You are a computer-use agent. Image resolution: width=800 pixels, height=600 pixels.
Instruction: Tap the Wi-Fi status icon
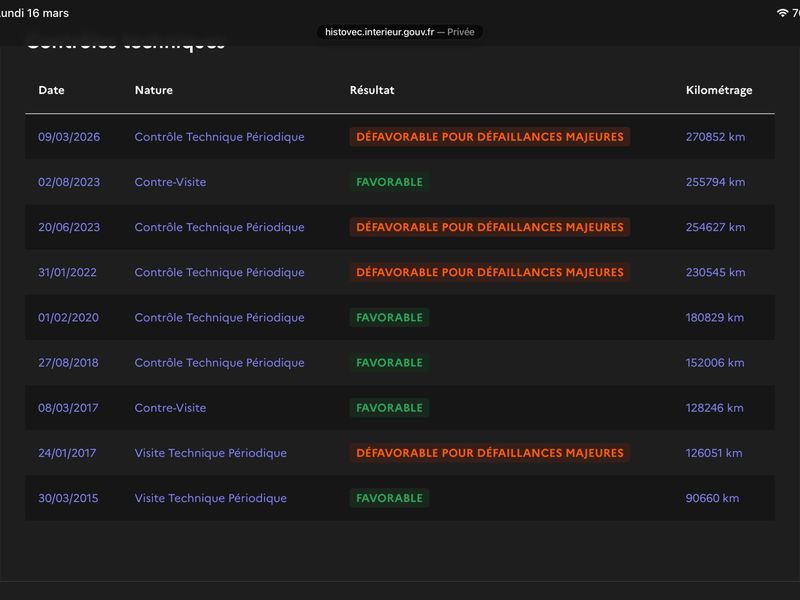[x=782, y=13]
